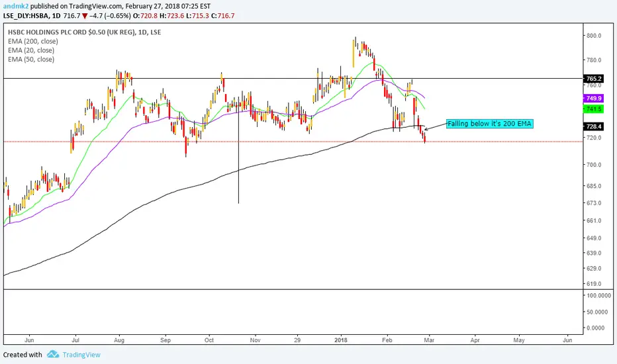Screen dimensions: 617x364
Task: Click the Feb label on time axis
Action: (x=387, y=340)
